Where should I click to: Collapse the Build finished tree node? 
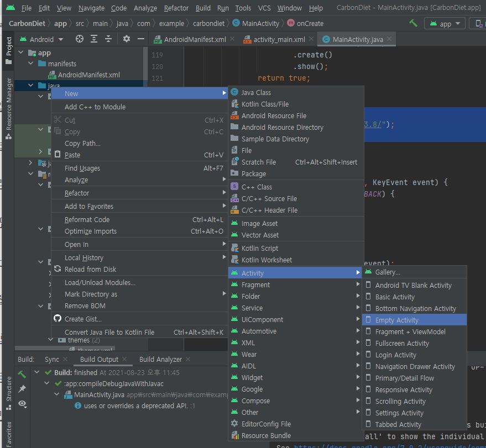click(37, 372)
